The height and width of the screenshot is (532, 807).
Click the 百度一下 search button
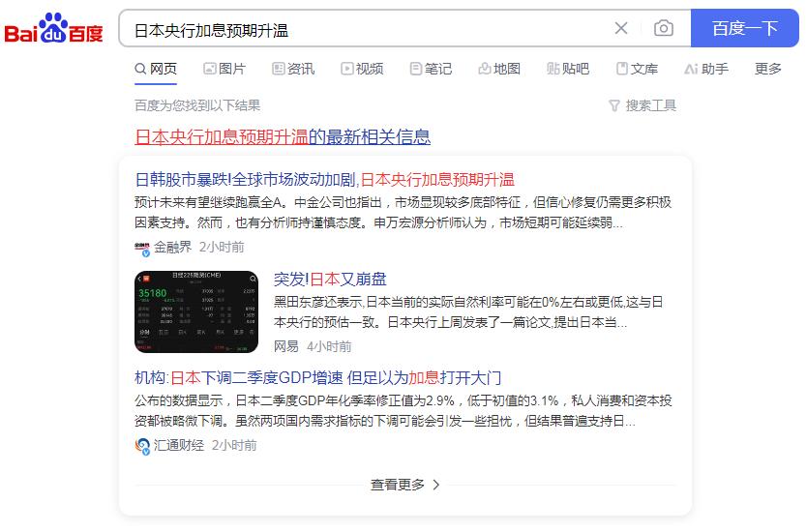click(x=745, y=28)
